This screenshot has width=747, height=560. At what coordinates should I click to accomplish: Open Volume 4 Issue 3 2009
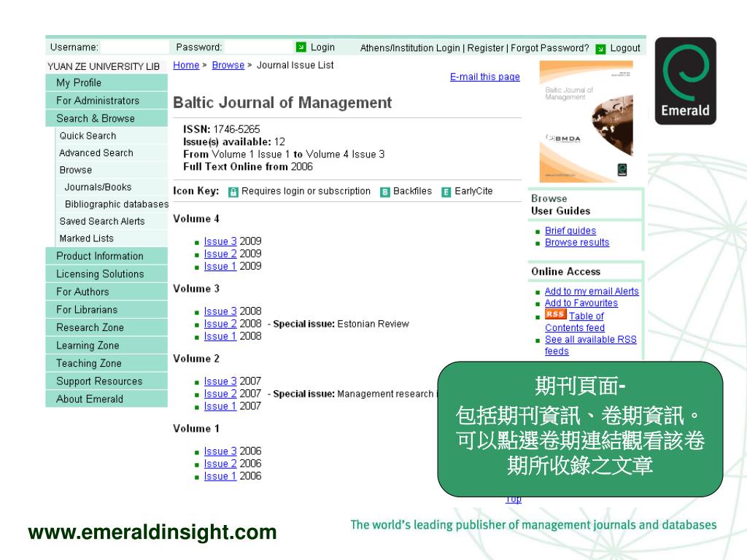220,241
